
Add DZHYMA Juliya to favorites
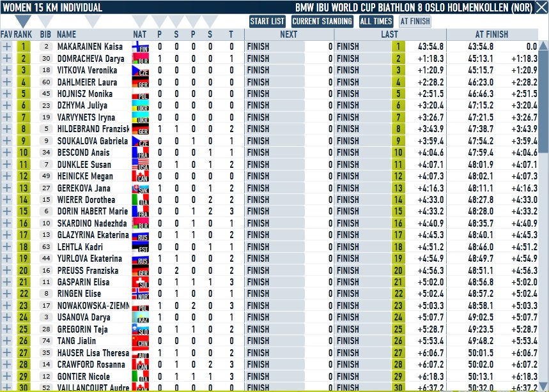(7, 105)
